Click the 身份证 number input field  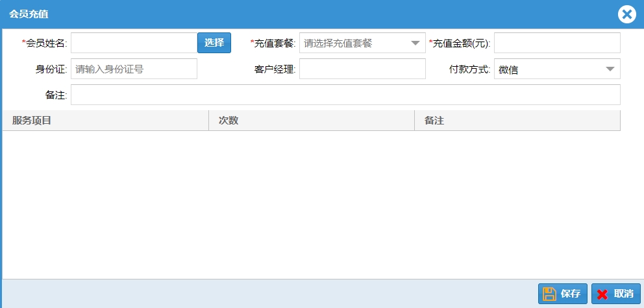(x=134, y=69)
